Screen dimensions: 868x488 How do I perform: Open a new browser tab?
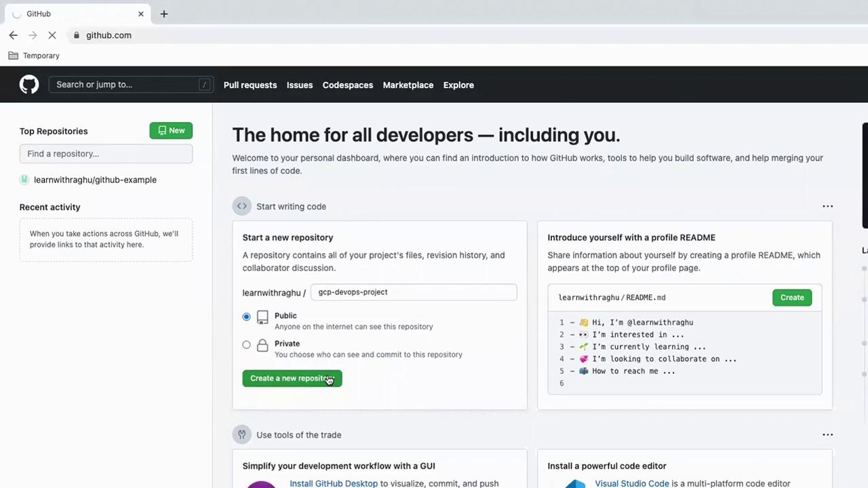tap(164, 14)
